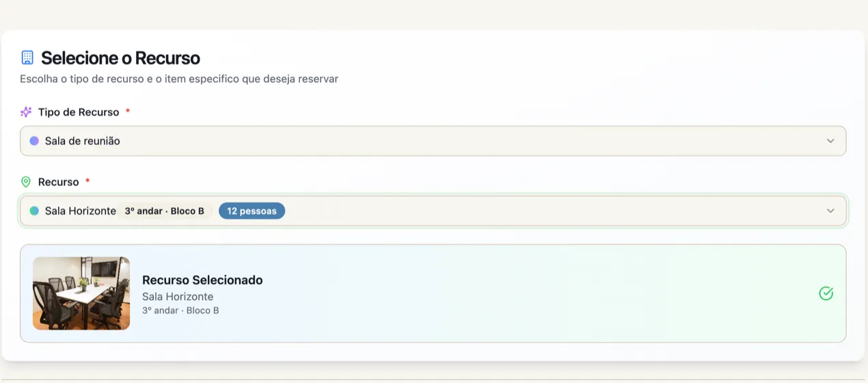The image size is (868, 383).
Task: Click the Recurso field label
Action: pos(59,182)
